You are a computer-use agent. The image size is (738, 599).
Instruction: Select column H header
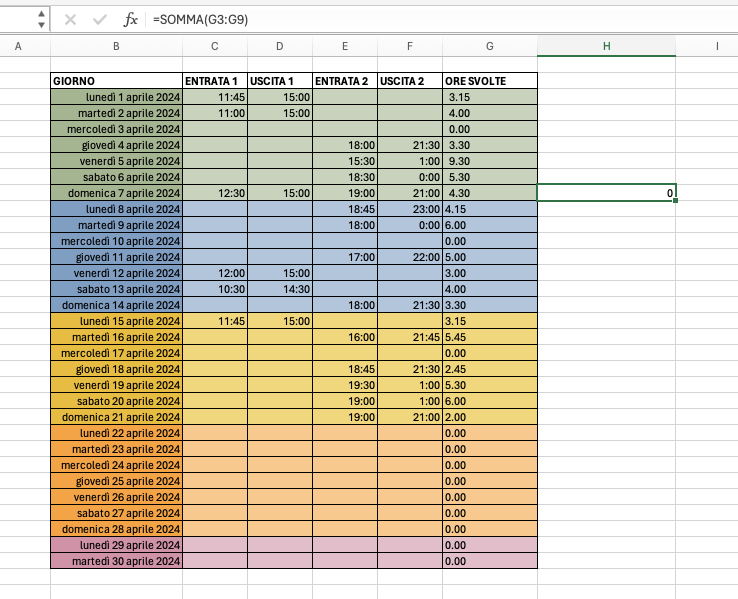point(607,46)
